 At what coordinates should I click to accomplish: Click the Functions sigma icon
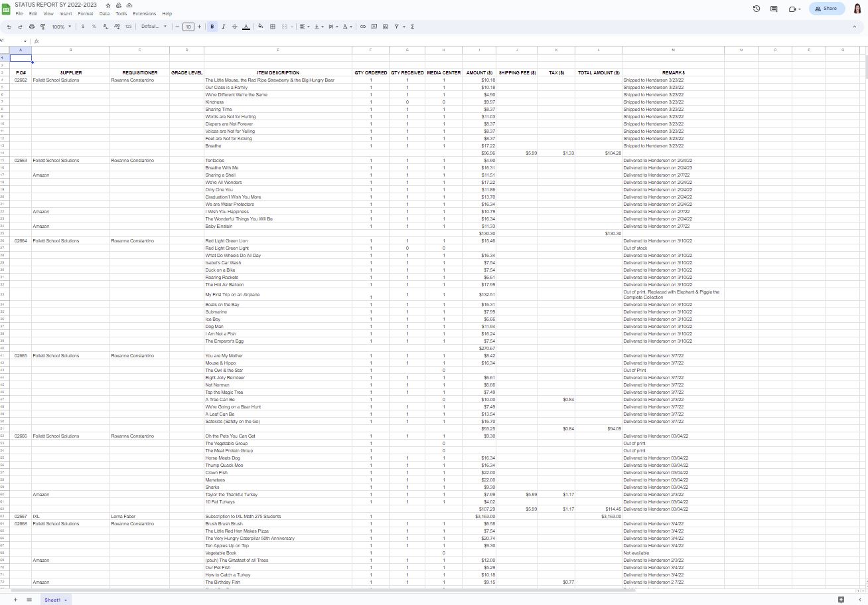(x=413, y=27)
